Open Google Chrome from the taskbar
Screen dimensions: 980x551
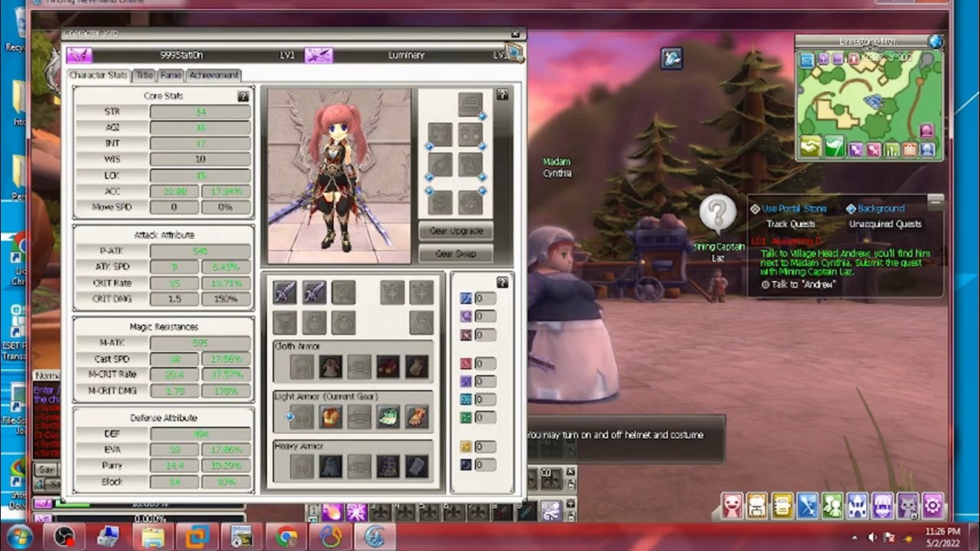pos(287,537)
